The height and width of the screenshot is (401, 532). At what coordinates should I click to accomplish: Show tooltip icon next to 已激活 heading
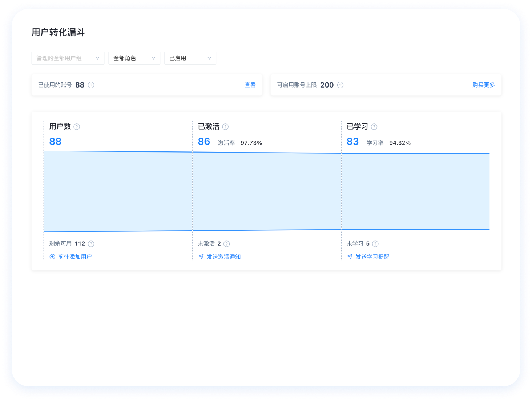pos(225,127)
